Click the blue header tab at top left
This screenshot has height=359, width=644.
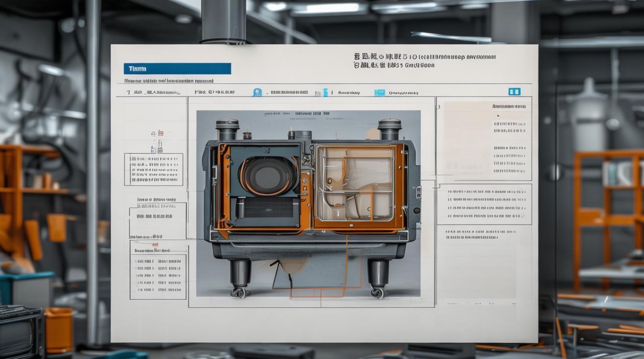[177, 69]
